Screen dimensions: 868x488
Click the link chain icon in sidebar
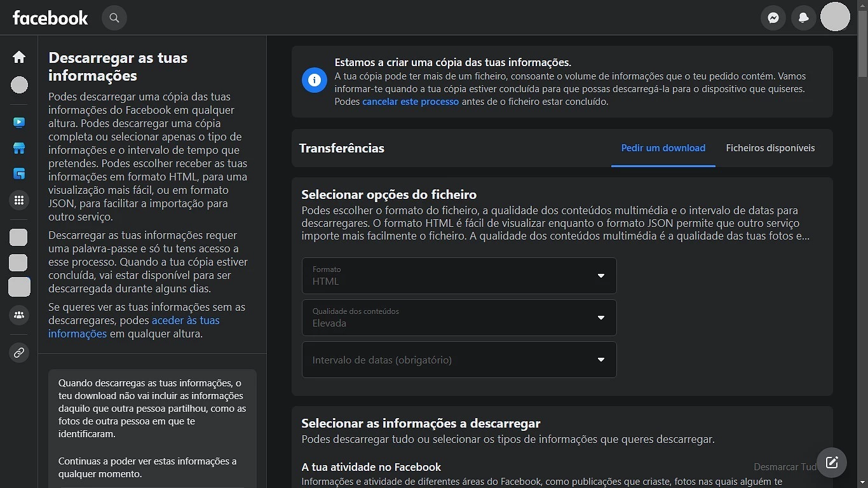click(x=19, y=353)
